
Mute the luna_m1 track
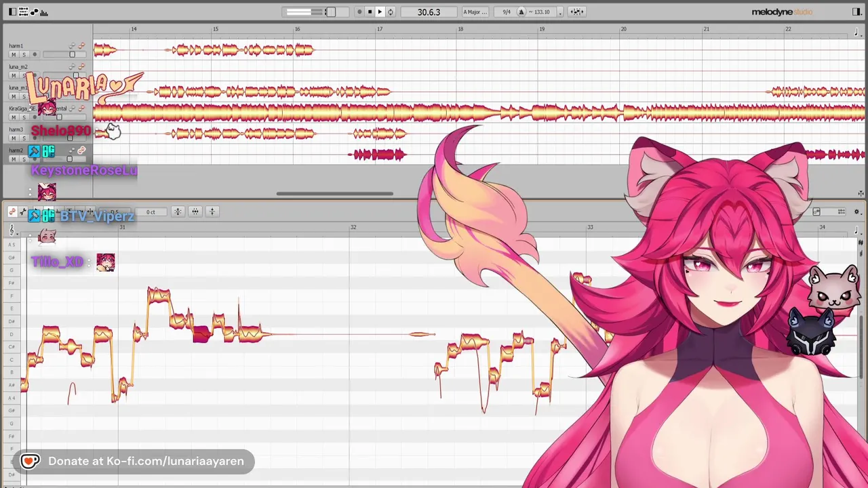(14, 96)
